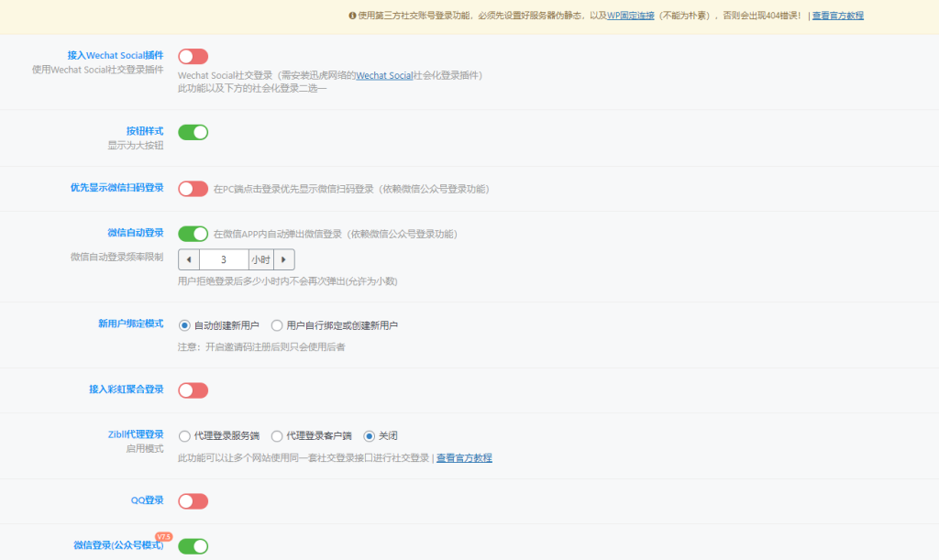Turn on the QQ登录 switch

click(x=192, y=500)
